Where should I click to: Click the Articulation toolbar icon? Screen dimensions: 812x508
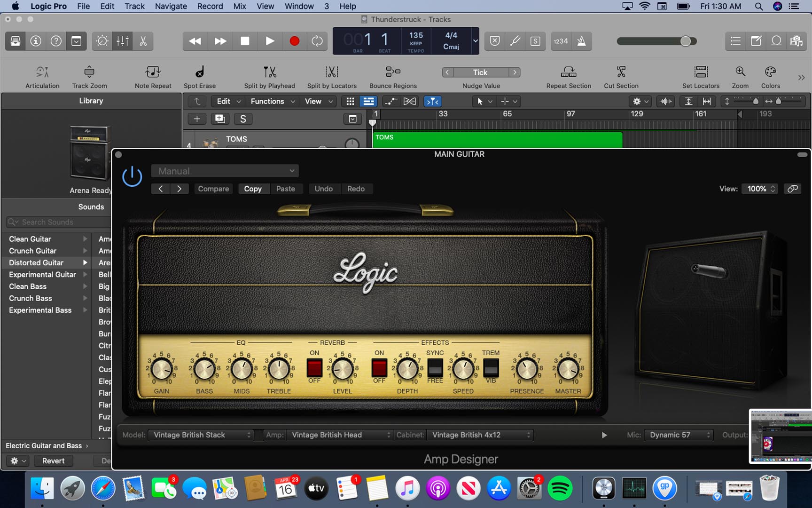(42, 72)
